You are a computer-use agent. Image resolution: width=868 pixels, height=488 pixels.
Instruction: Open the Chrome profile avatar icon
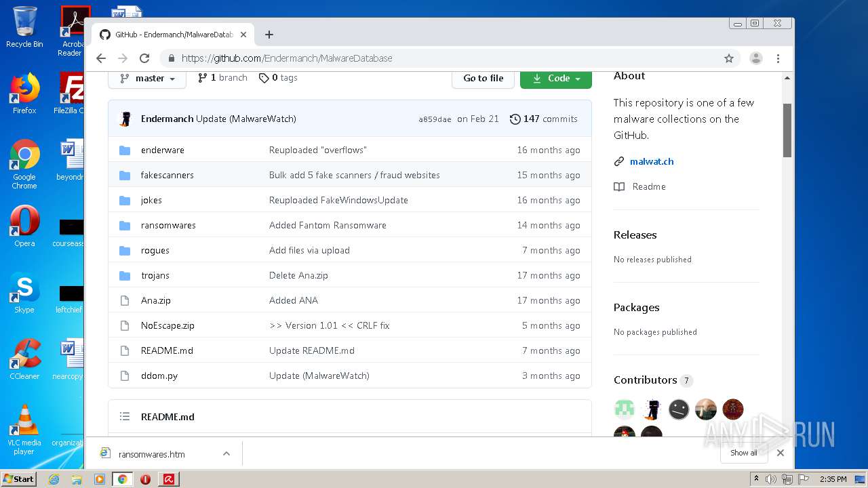[756, 58]
